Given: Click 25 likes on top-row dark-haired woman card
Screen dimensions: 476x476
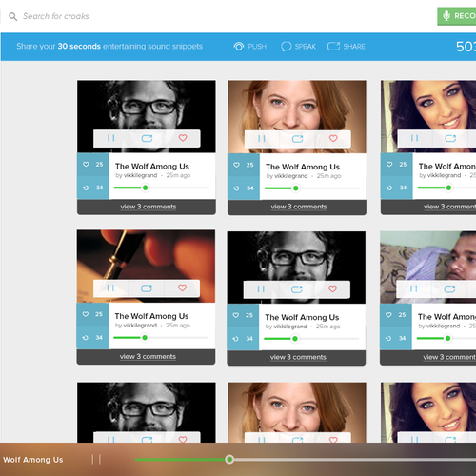Looking at the screenshot, I should [396, 165].
